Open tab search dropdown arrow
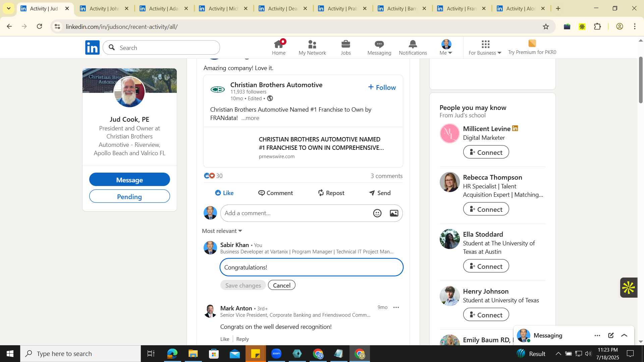 (9, 8)
